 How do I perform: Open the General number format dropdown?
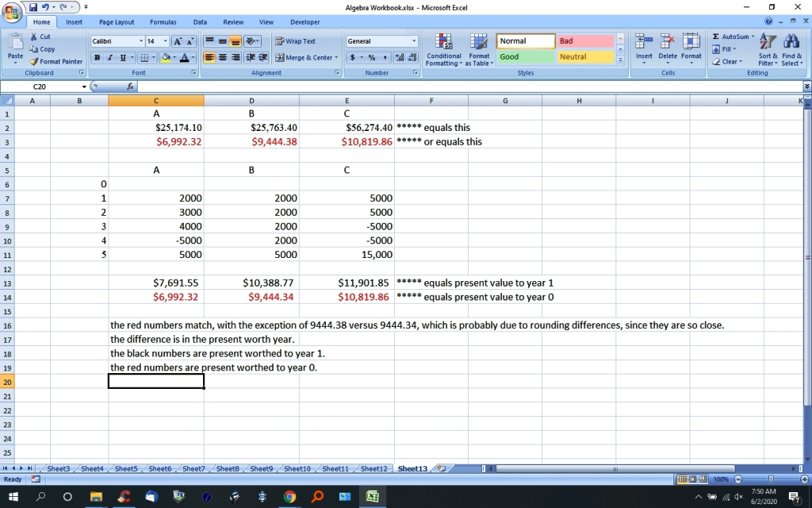point(414,41)
